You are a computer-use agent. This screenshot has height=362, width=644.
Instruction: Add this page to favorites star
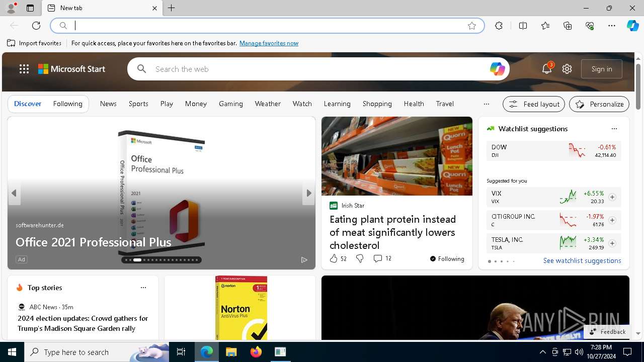[x=472, y=26]
